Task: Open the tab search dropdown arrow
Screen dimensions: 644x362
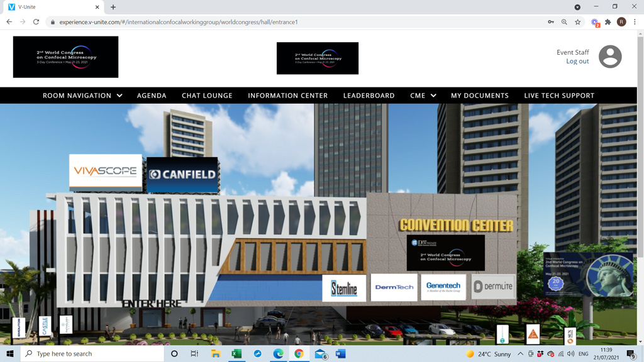Action: coord(577,7)
